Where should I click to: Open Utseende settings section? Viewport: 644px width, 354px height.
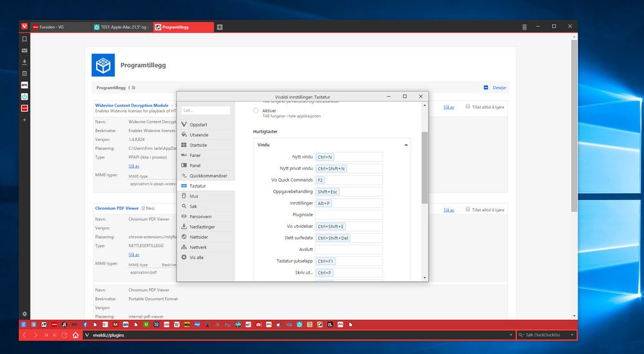pos(206,135)
